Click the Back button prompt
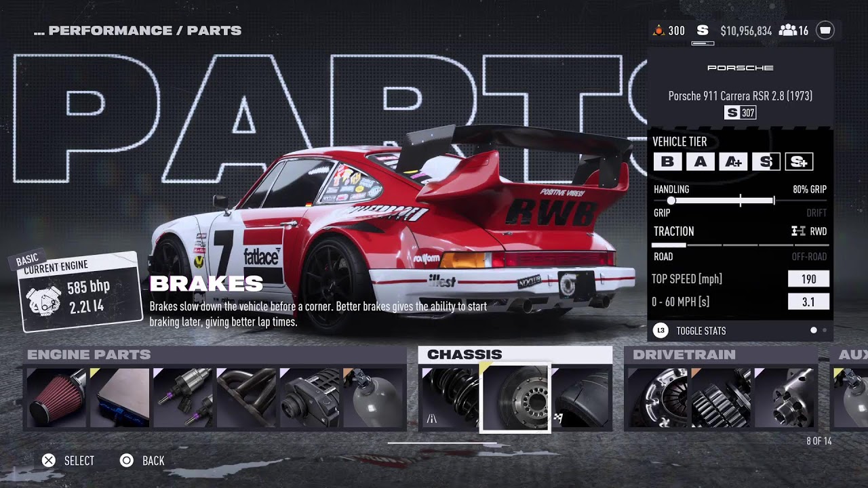Viewport: 868px width, 488px height. (x=142, y=461)
